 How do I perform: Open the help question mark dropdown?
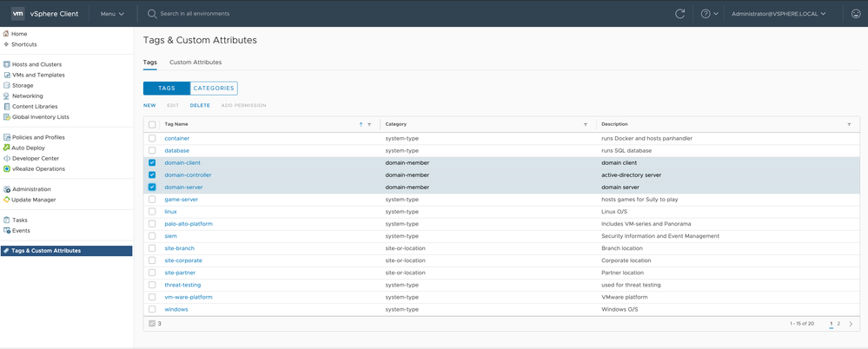click(x=709, y=14)
